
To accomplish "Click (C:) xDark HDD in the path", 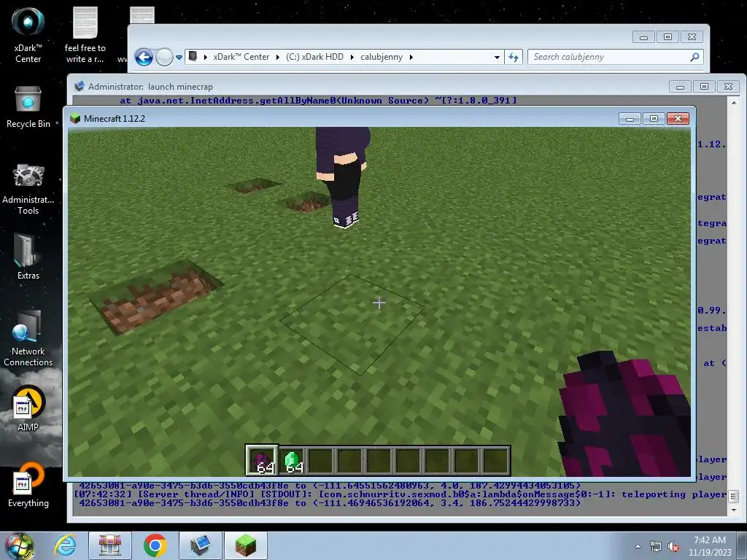I will tap(314, 57).
